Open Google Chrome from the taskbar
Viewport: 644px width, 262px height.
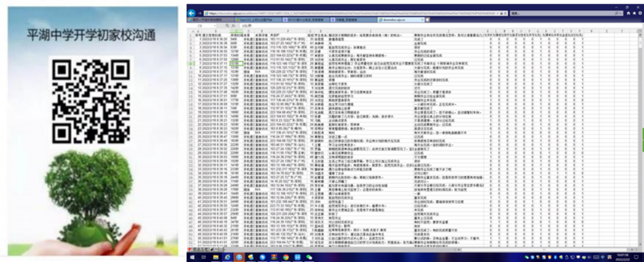pos(286,257)
